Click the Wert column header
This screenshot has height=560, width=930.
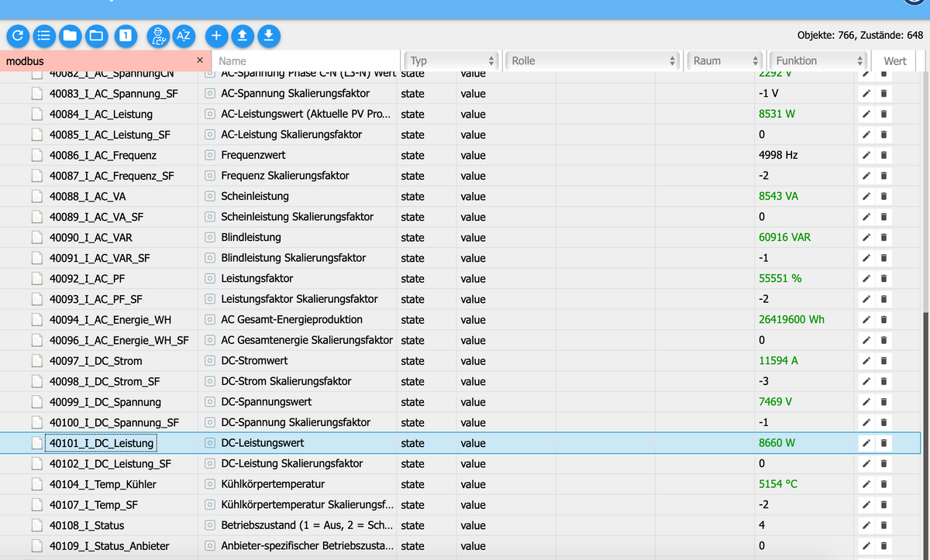pyautogui.click(x=894, y=60)
